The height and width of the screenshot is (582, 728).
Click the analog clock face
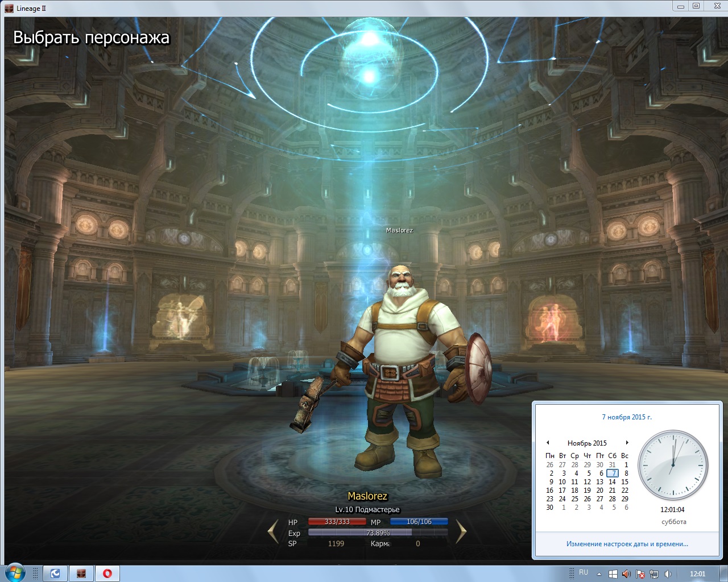[x=673, y=465]
